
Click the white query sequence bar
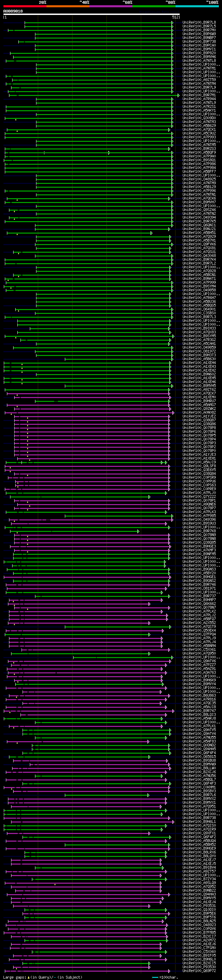pos(92,15)
